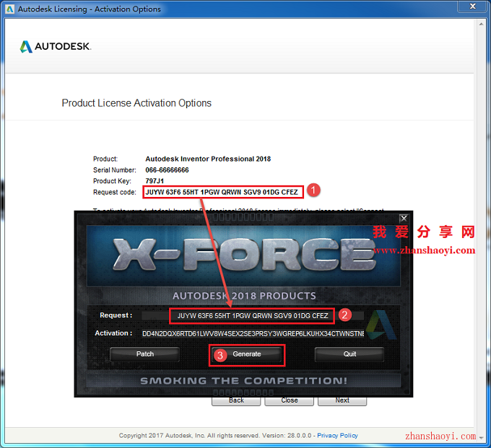Viewport: 491px width, 448px height.
Task: Click the Autodesk logo in header
Action: (56, 47)
